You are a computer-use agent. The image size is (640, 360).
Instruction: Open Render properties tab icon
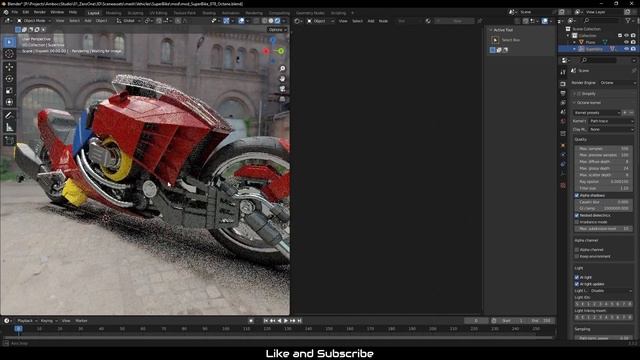[563, 84]
